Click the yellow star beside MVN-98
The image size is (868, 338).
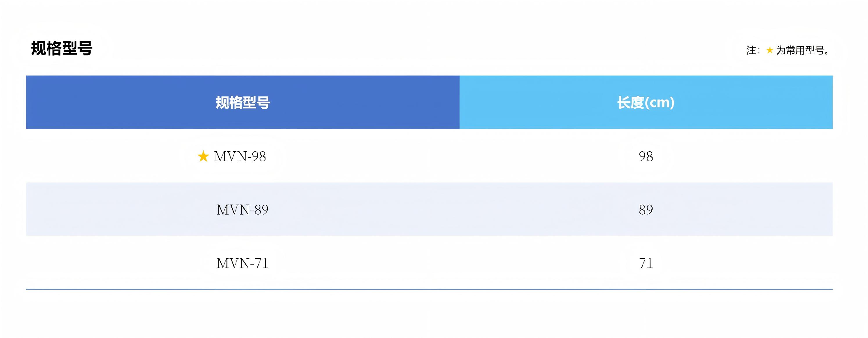coord(203,156)
